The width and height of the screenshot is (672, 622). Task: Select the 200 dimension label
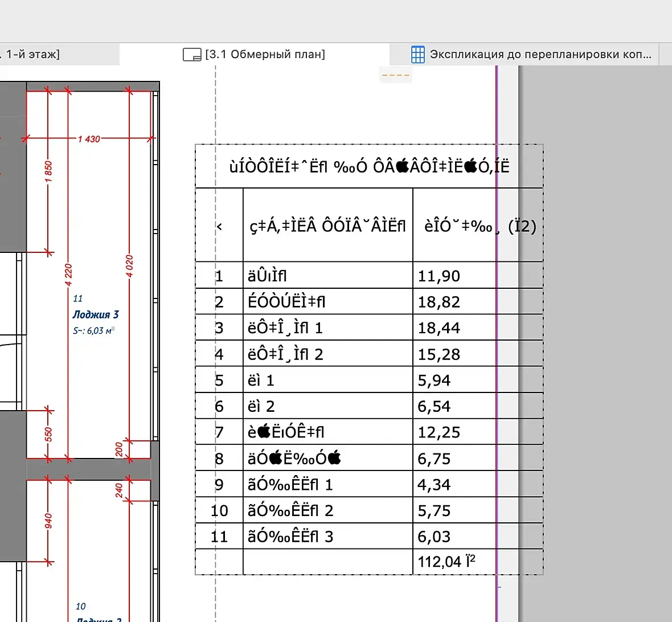click(118, 449)
